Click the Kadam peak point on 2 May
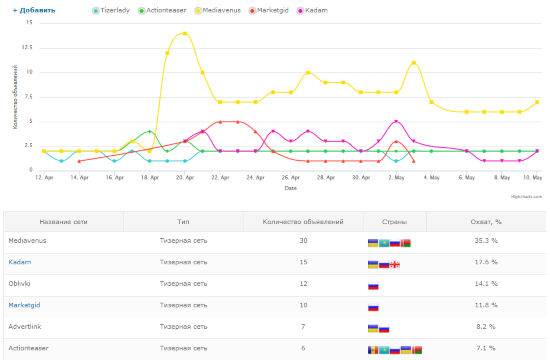This screenshot has width=550, height=360. [x=396, y=121]
